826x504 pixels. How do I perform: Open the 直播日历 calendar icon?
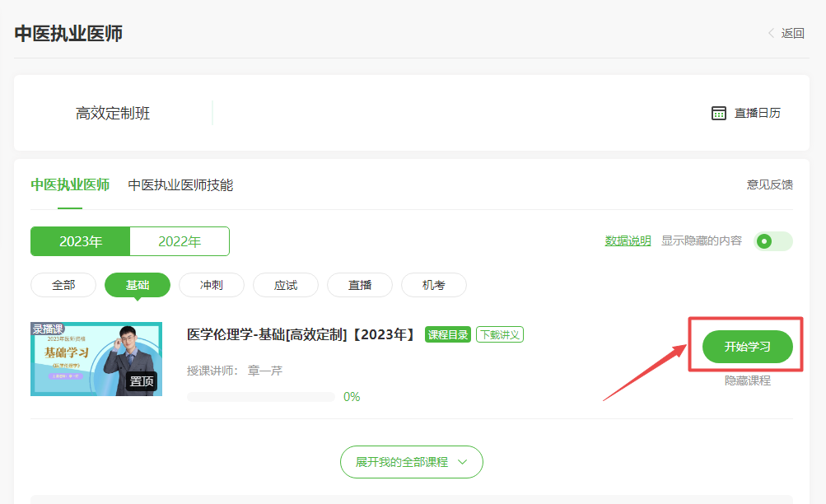pos(719,113)
